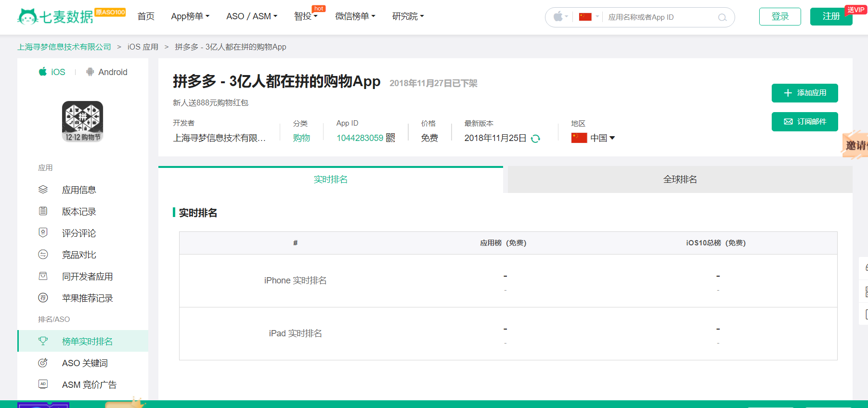This screenshot has width=868, height=408.
Task: Open the 首页 menu item
Action: [x=146, y=16]
